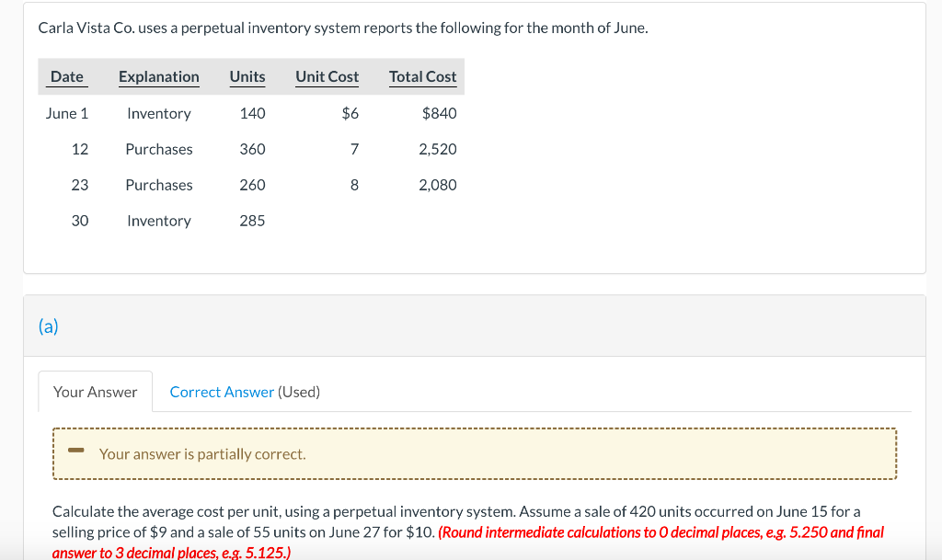Click the dashed border of the feedback box
The image size is (942, 560).
pos(474,430)
